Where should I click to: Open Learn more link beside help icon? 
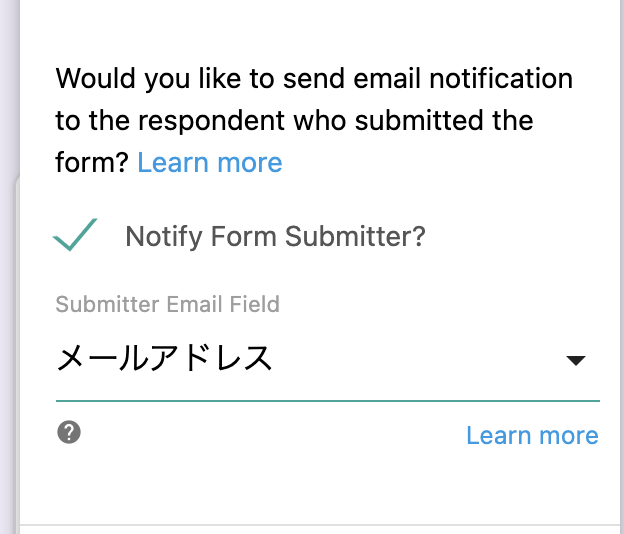532,435
